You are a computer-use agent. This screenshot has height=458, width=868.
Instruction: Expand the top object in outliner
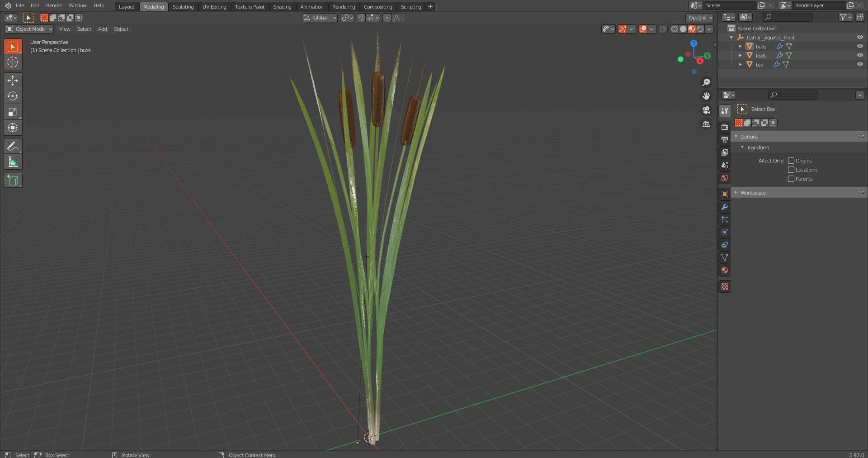click(x=740, y=64)
